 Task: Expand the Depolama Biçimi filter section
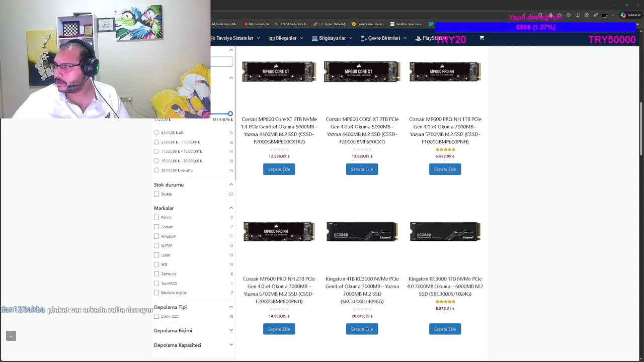coord(231,330)
